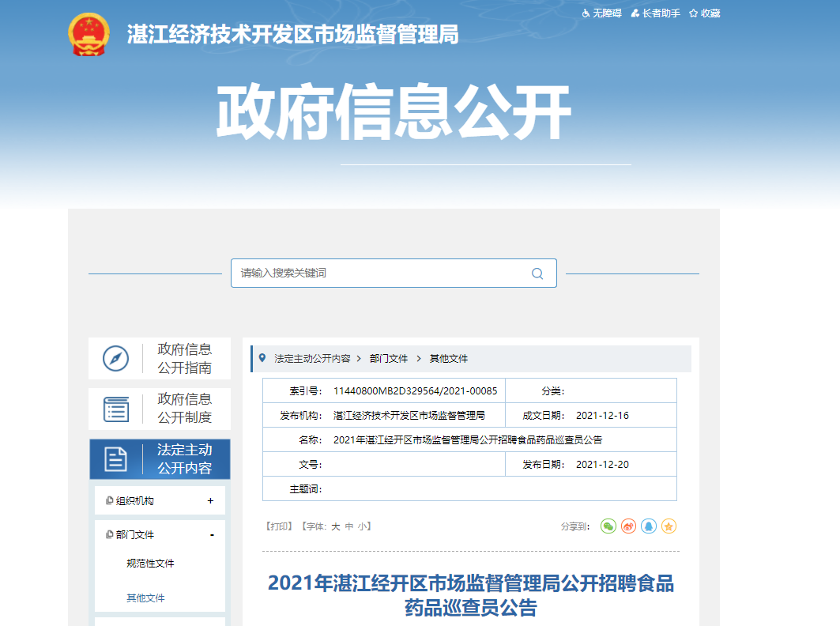Collapse 部门文件 with the minus sign
840x626 pixels.
coord(212,535)
